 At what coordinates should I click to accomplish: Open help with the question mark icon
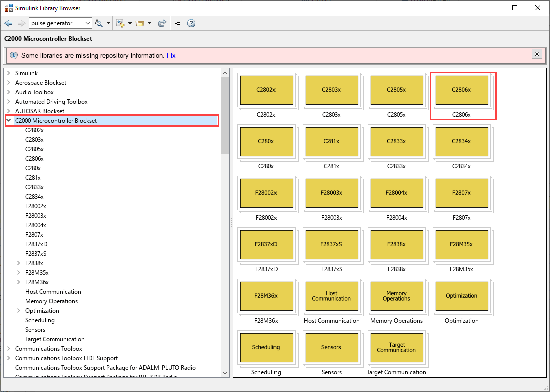coord(191,23)
